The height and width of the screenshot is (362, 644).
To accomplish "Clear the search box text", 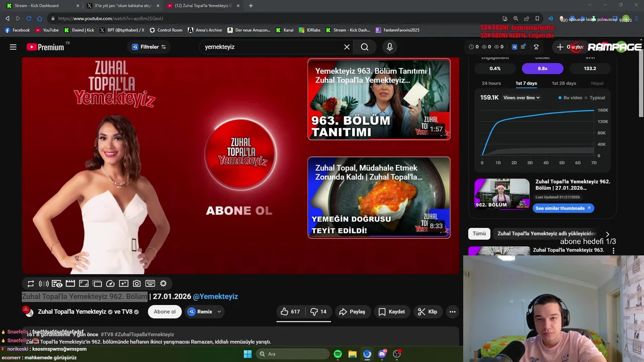I will (347, 47).
